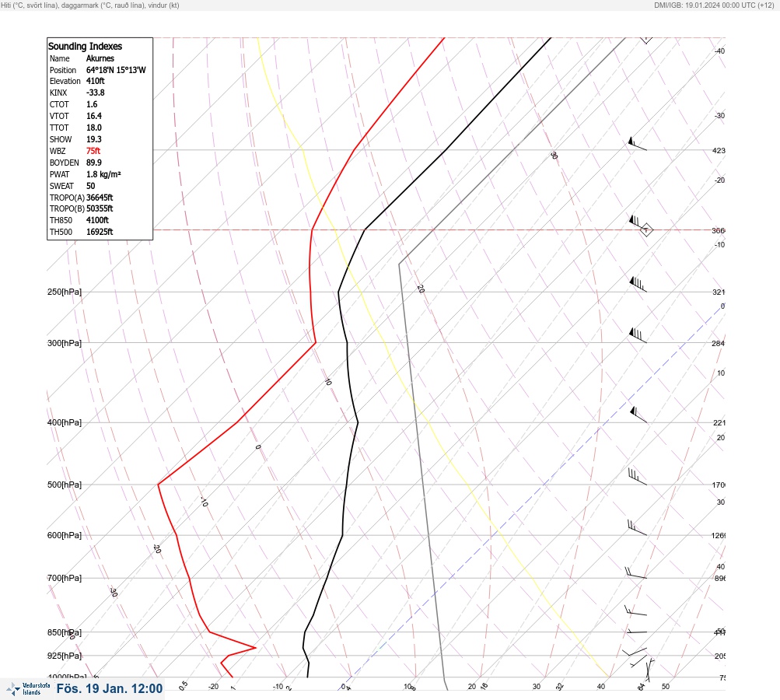The image size is (780, 700).
Task: Click the 600[hPa] pressure label
Action: pyautogui.click(x=65, y=535)
